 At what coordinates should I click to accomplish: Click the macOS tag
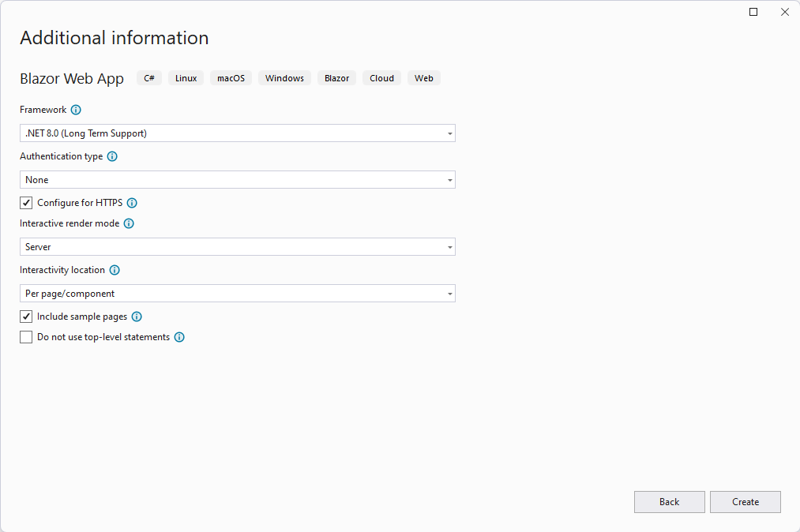pyautogui.click(x=231, y=78)
